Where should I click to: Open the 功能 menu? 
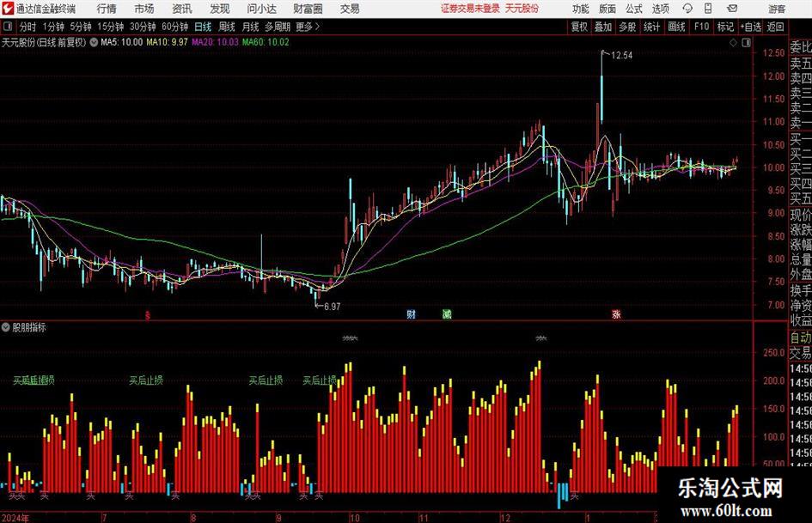click(581, 9)
